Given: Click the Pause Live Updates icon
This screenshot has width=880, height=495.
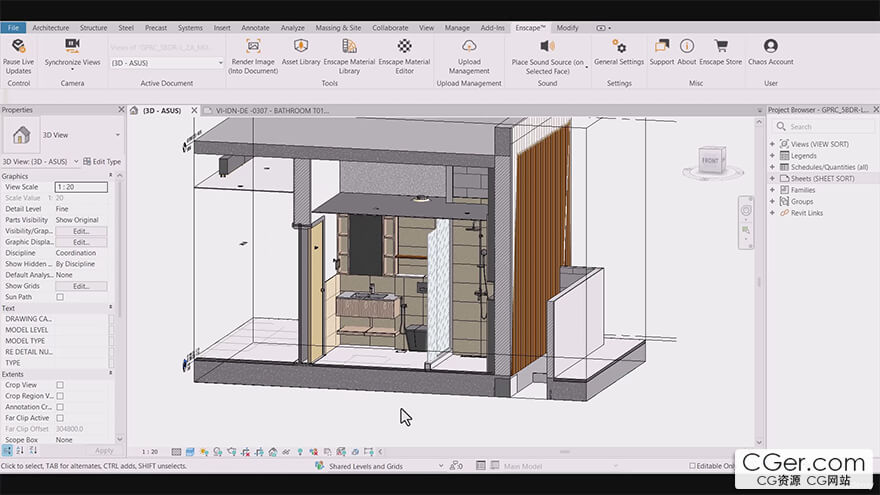Looking at the screenshot, I should coord(18,46).
